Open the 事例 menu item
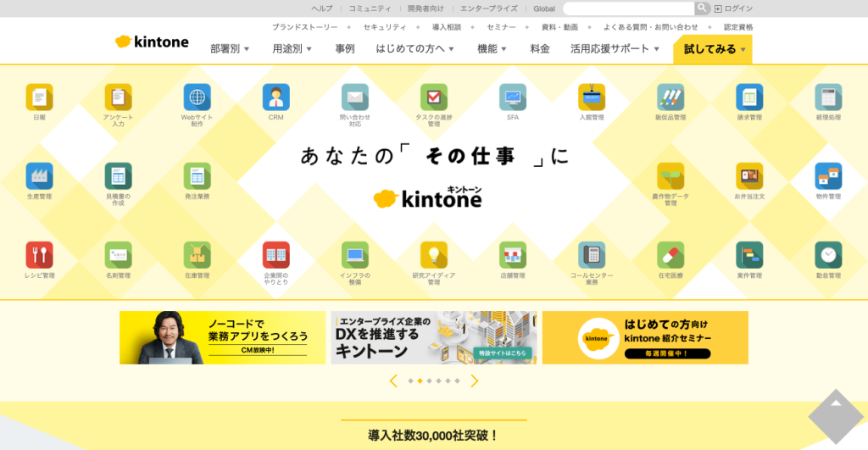The image size is (868, 450). coord(344,48)
